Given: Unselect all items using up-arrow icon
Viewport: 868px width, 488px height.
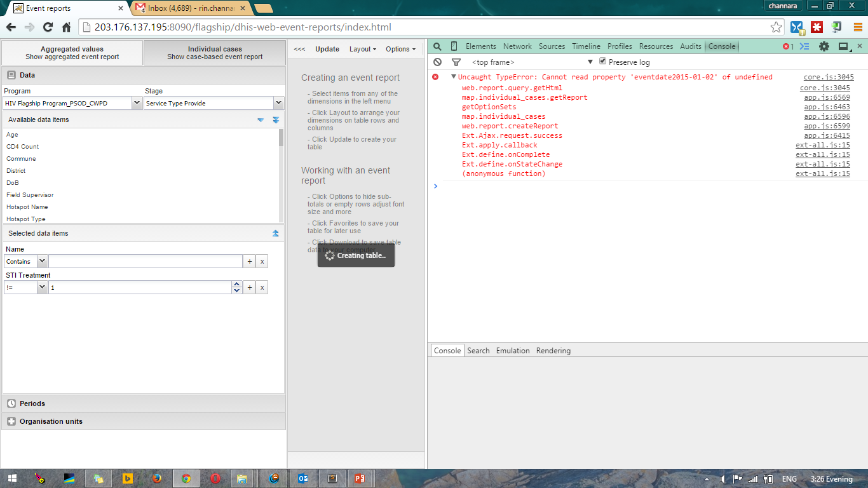Looking at the screenshot, I should pyautogui.click(x=275, y=233).
